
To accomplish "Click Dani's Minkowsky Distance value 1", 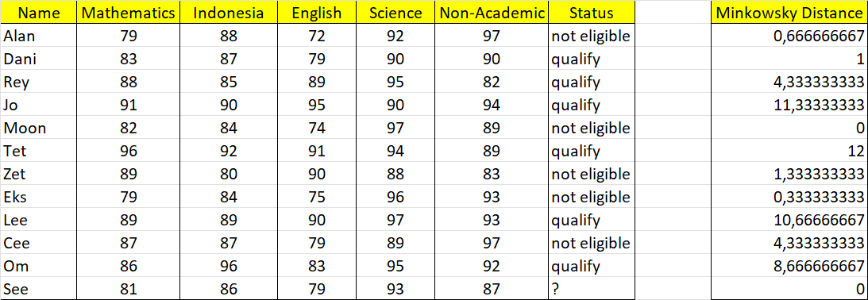I will 789,60.
